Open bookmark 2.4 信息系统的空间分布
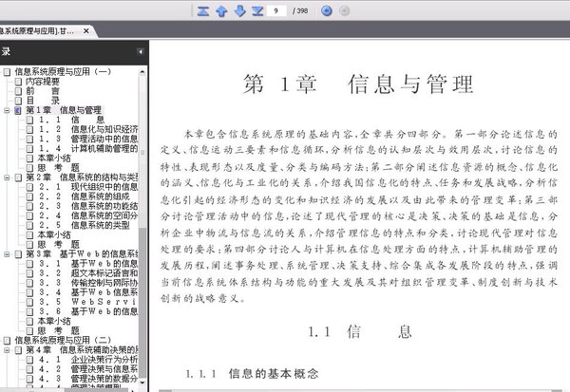 [x=88, y=215]
